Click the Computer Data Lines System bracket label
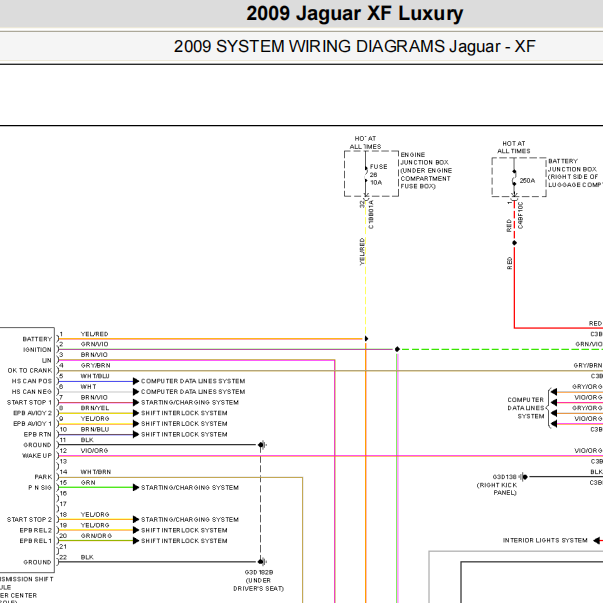Image resolution: width=603 pixels, height=603 pixels. click(x=525, y=408)
